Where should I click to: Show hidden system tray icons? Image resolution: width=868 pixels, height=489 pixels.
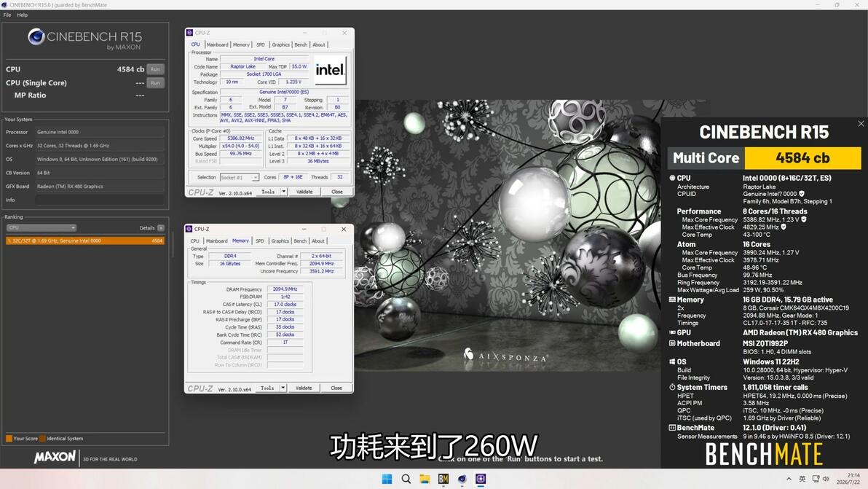[789, 479]
